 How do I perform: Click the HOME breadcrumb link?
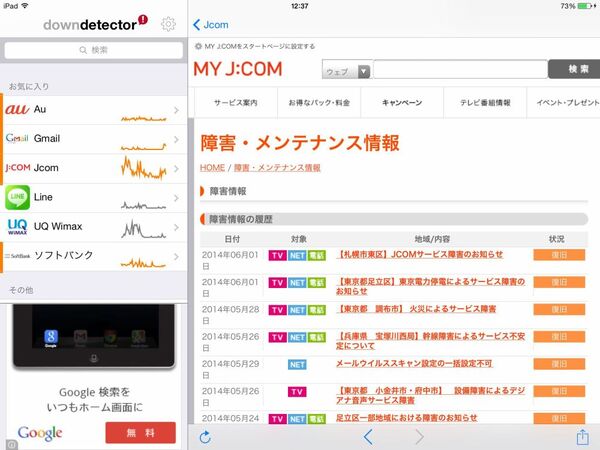pos(212,168)
